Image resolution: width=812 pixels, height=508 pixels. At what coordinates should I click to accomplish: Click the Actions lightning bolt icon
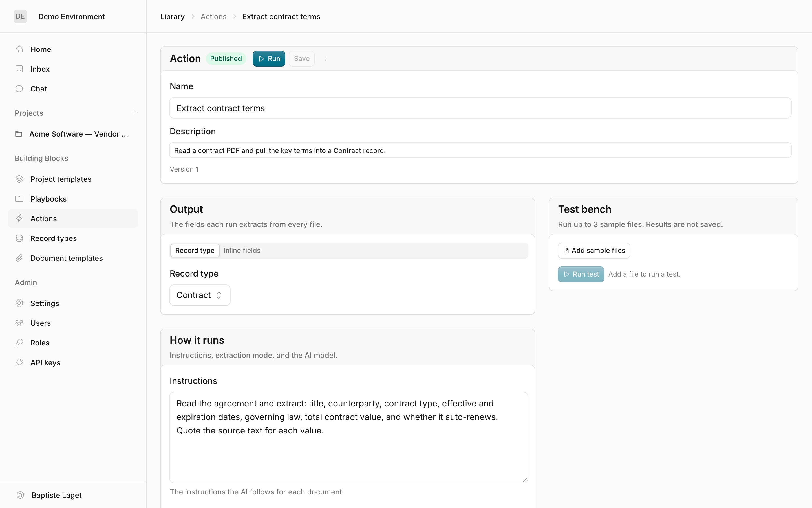(19, 219)
